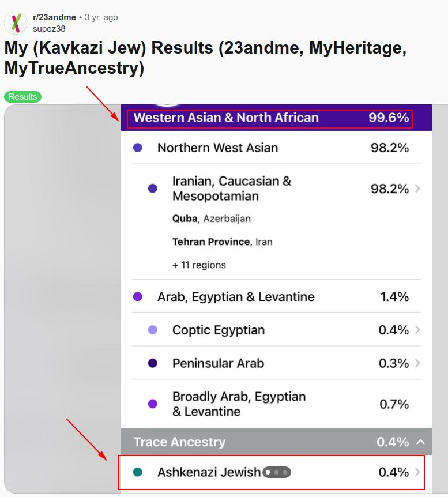Click the teal Ashkenazi Jewish dot
This screenshot has width=448, height=497.
pyautogui.click(x=138, y=472)
